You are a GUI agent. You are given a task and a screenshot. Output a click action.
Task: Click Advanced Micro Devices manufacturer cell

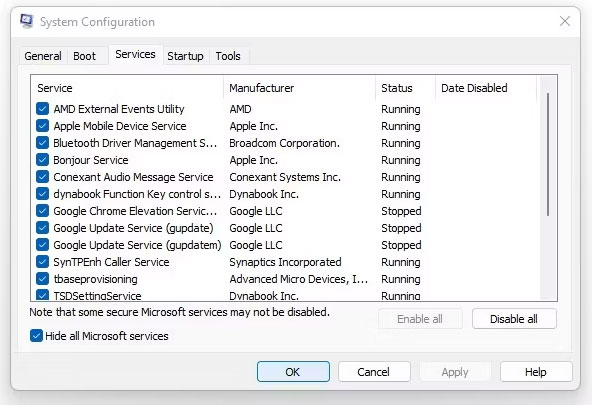point(298,279)
